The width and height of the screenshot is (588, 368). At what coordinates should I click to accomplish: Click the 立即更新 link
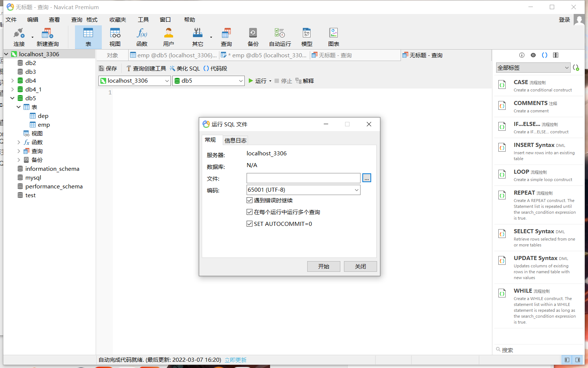coord(236,360)
